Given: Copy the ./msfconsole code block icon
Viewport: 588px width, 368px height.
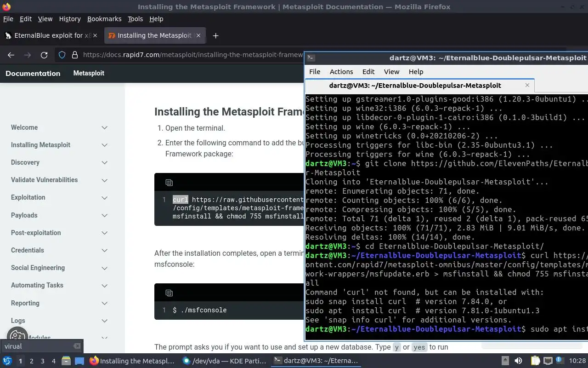Looking at the screenshot, I should tap(169, 293).
